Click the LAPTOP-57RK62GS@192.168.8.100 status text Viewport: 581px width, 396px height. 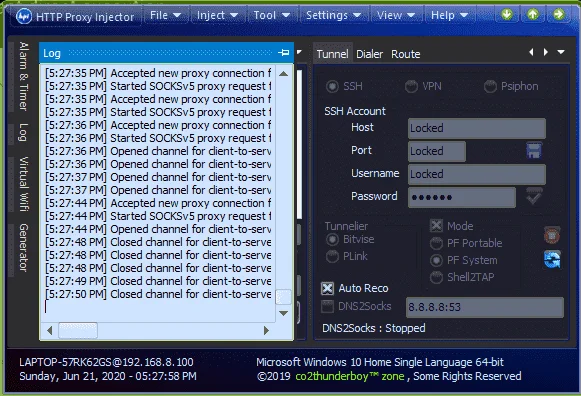pos(106,362)
